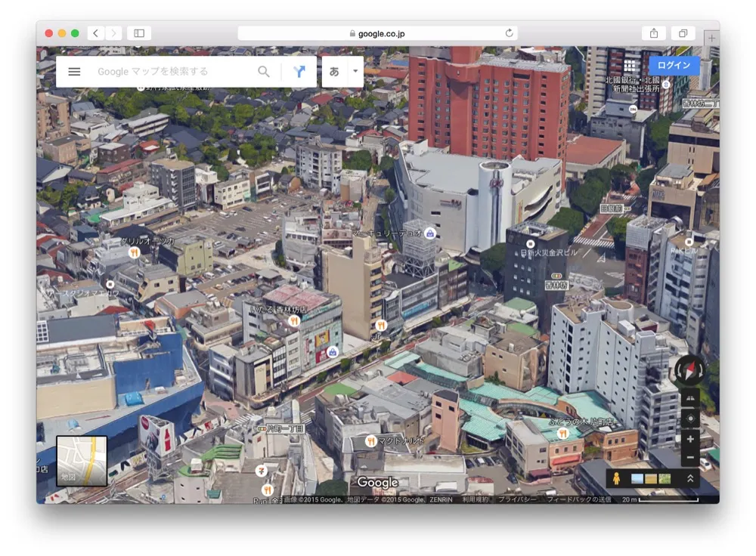Image resolution: width=756 pixels, height=556 pixels.
Task: Toggle Japanese input with the あ button
Action: point(333,71)
